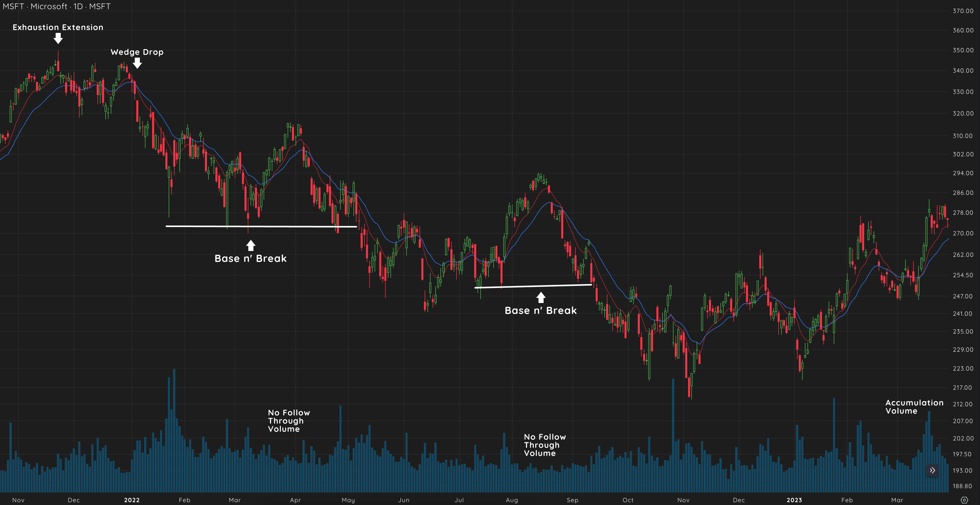The width and height of the screenshot is (980, 505).
Task: Click the Sep month label on time axis
Action: pyautogui.click(x=572, y=500)
